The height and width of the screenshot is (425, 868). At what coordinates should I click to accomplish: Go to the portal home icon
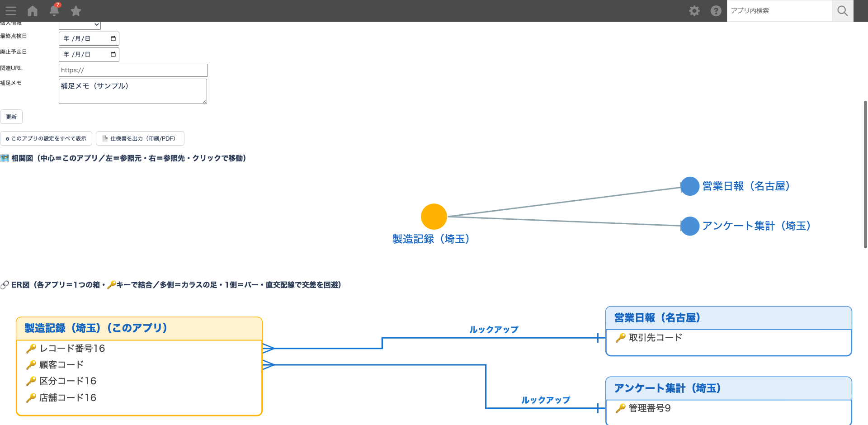(33, 11)
